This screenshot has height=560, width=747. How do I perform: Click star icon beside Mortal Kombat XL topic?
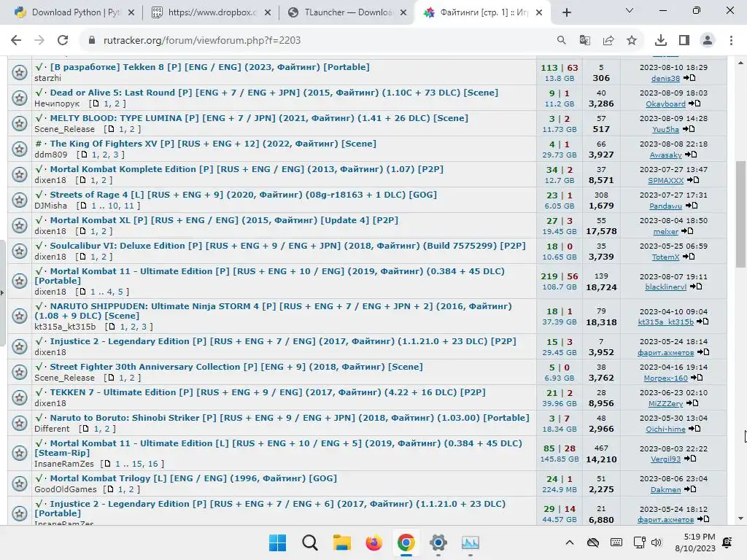click(20, 225)
